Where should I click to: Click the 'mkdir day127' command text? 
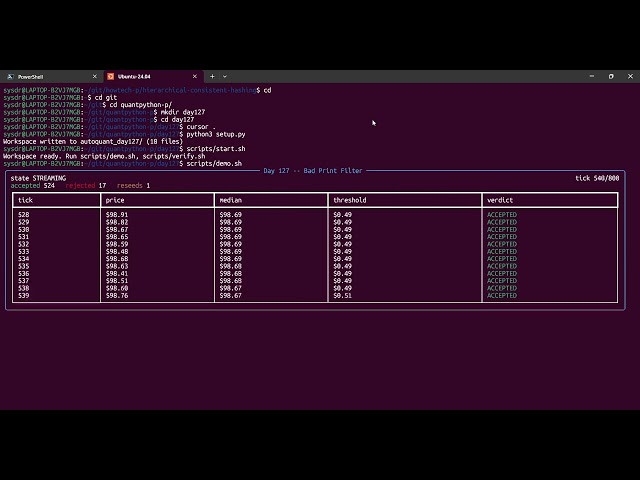tap(183, 112)
